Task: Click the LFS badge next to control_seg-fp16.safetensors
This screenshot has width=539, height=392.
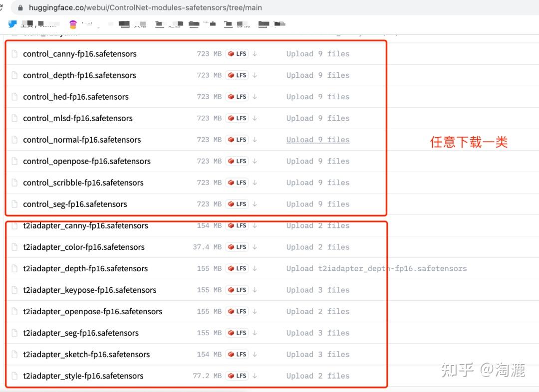Action: click(237, 204)
